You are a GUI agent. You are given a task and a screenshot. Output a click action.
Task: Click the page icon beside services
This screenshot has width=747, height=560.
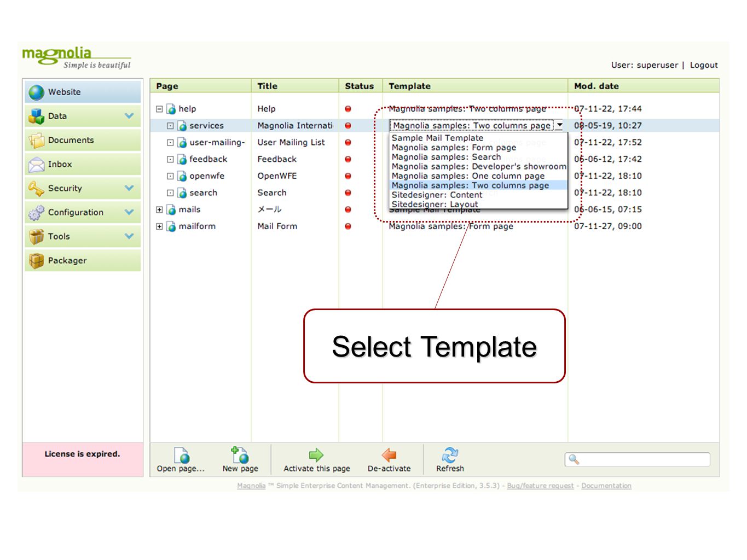(182, 126)
